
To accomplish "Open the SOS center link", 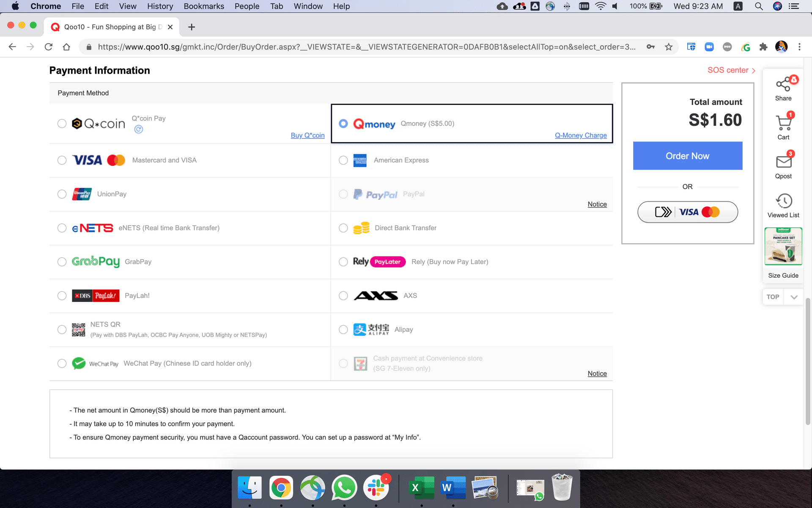I will point(731,70).
